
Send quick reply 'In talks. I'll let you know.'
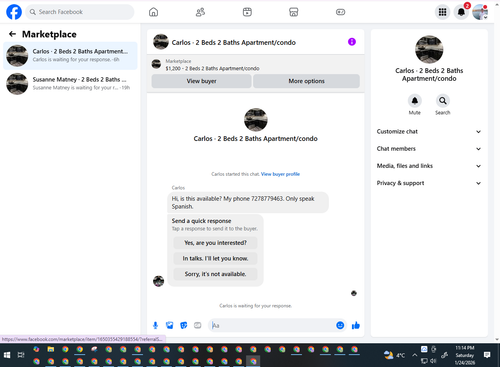[x=215, y=258]
